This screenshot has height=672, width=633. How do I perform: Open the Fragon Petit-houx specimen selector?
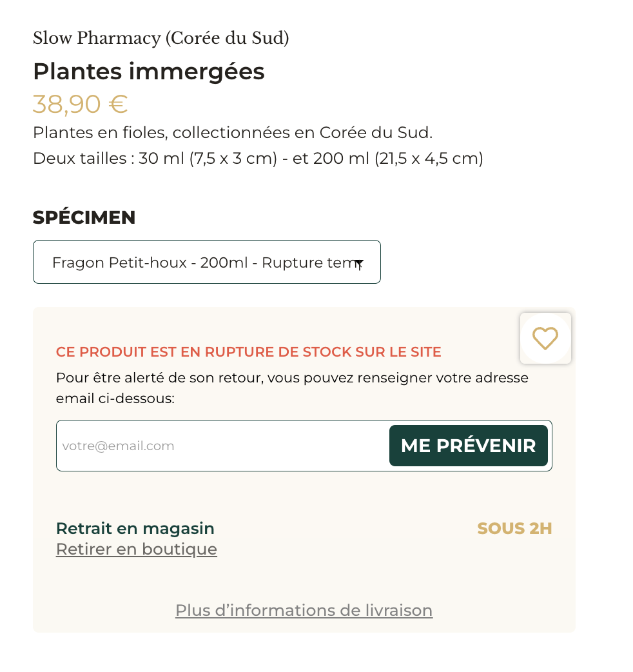click(207, 262)
